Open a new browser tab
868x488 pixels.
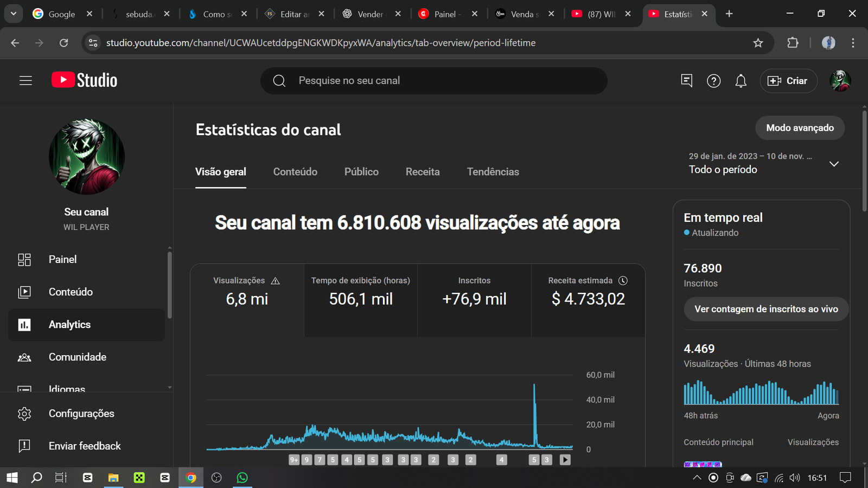[x=729, y=14]
